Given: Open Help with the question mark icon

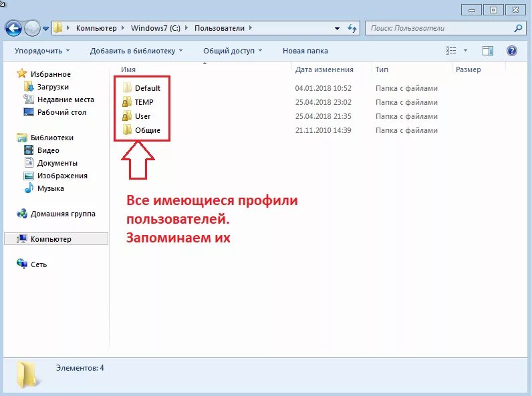Looking at the screenshot, I should 512,51.
